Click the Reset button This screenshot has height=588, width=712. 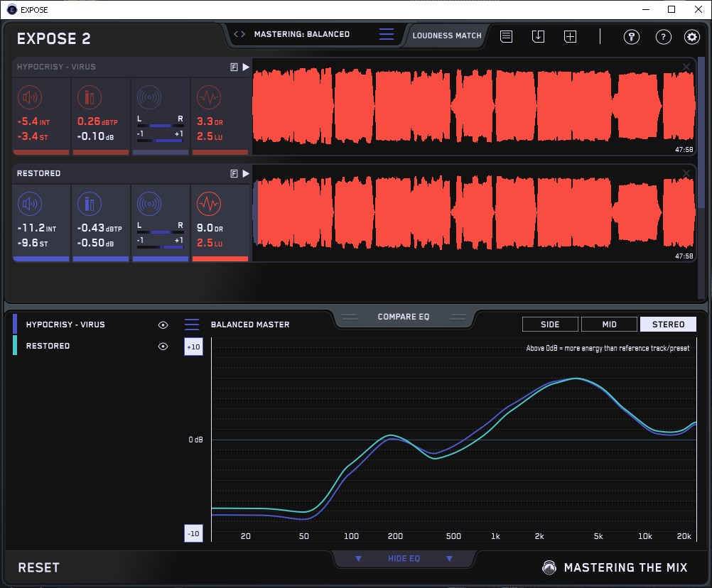(39, 567)
